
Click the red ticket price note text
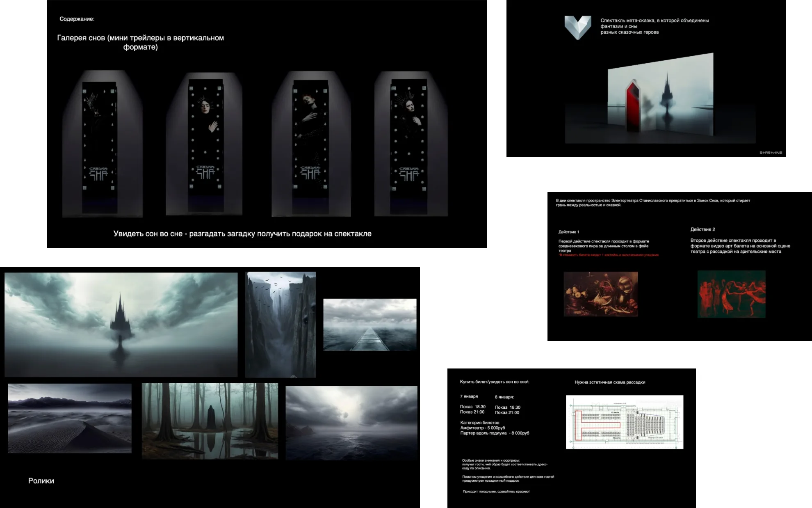pyautogui.click(x=609, y=255)
